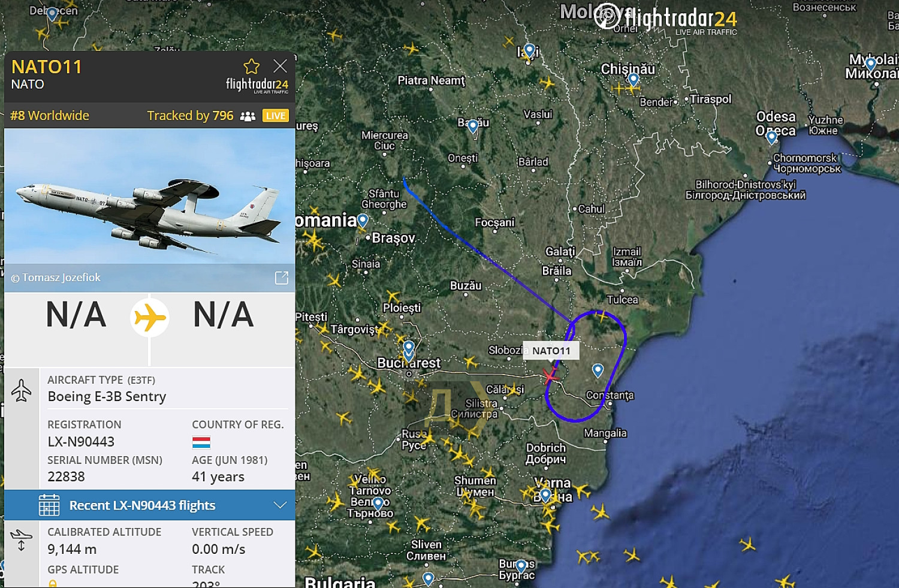Click the chevron next to Recent flights

[280, 505]
